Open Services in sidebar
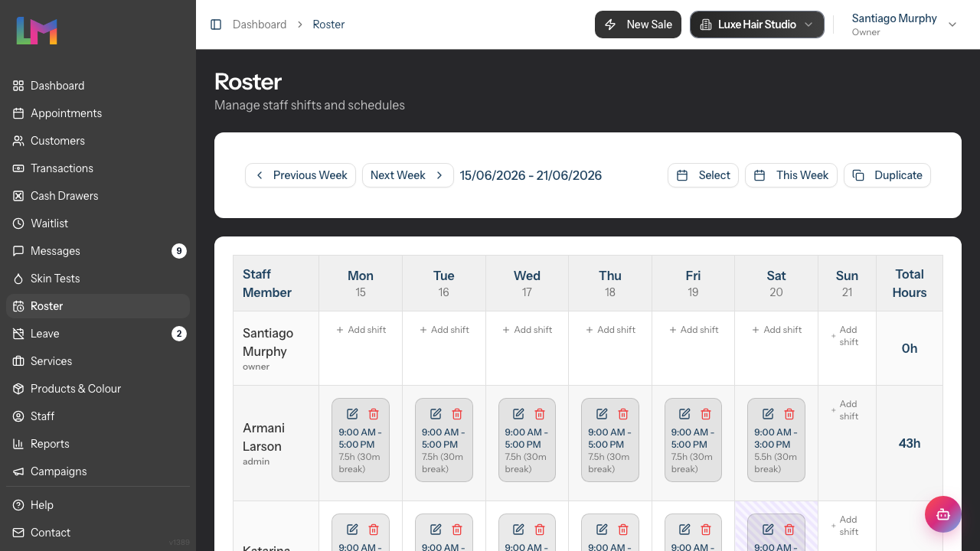 point(98,361)
